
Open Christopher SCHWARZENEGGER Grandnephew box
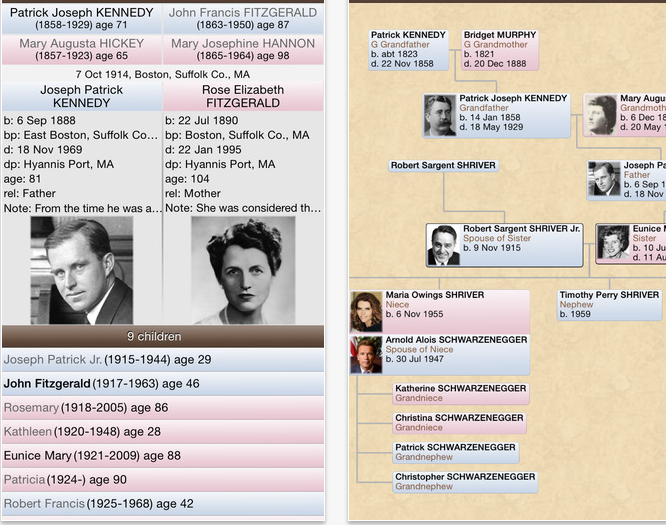465,482
